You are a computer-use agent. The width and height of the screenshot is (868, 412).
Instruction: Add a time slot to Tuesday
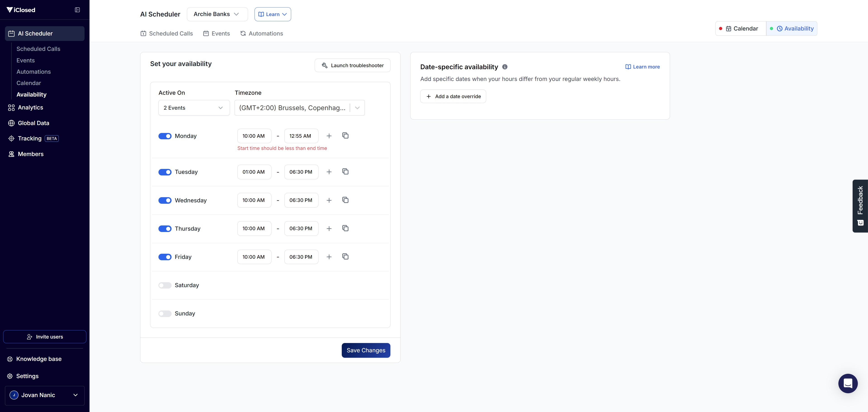[329, 172]
